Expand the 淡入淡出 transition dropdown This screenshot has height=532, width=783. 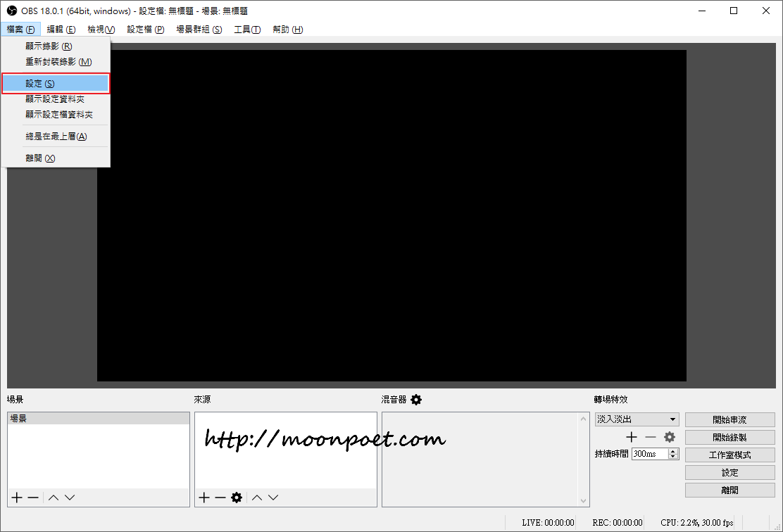coord(672,419)
